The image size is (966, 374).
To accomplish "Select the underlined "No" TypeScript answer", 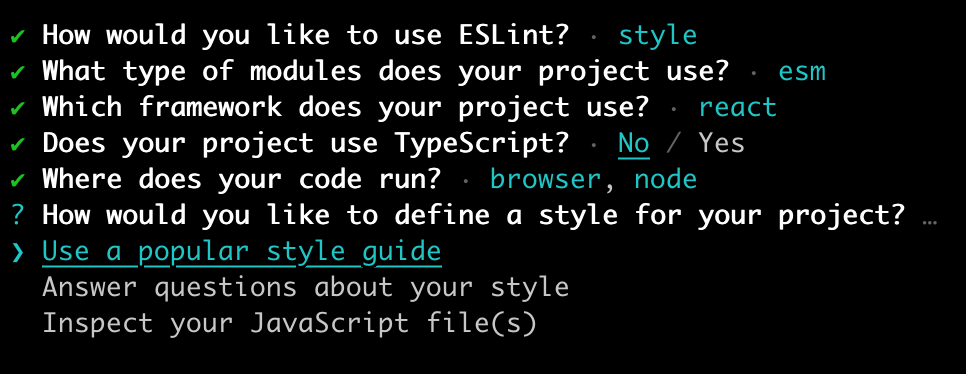I will 633,144.
